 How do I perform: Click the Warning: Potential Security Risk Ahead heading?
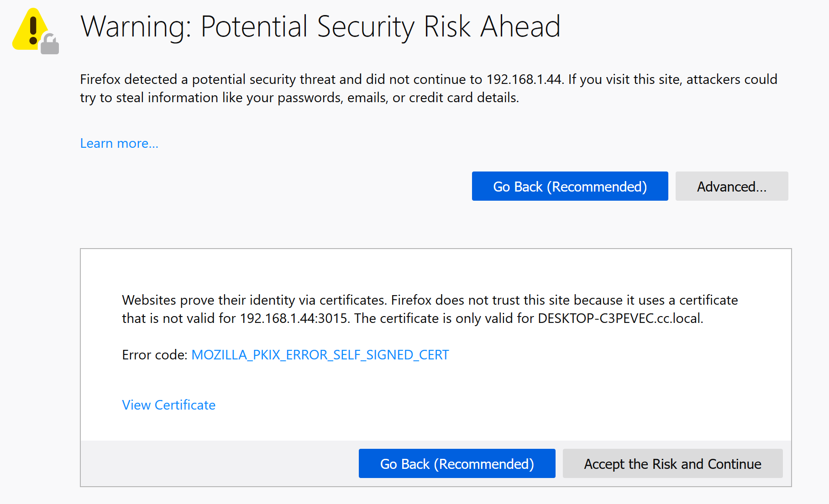pos(320,26)
